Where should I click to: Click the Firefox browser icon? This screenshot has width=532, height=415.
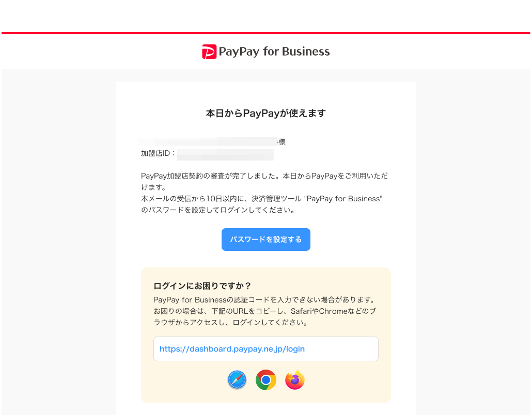295,380
